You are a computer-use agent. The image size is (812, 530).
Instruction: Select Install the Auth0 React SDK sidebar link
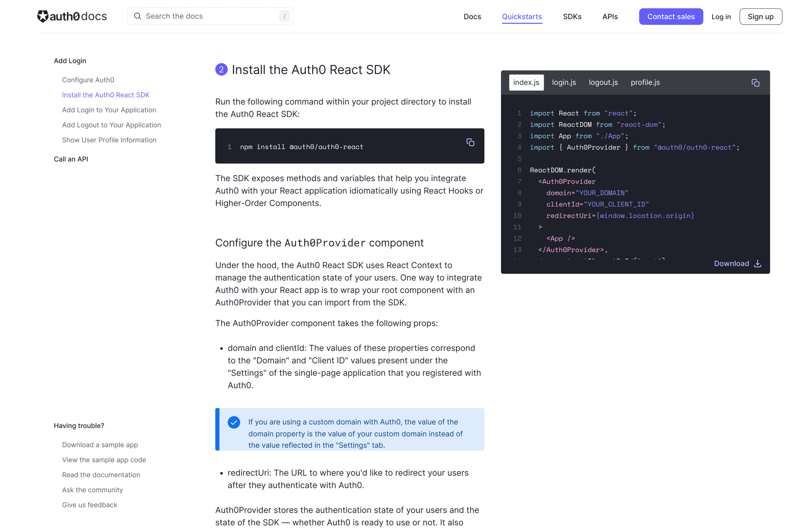pos(106,95)
